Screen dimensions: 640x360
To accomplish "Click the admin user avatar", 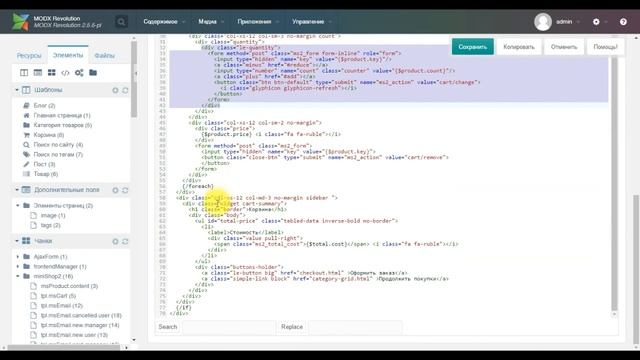I will pyautogui.click(x=543, y=22).
